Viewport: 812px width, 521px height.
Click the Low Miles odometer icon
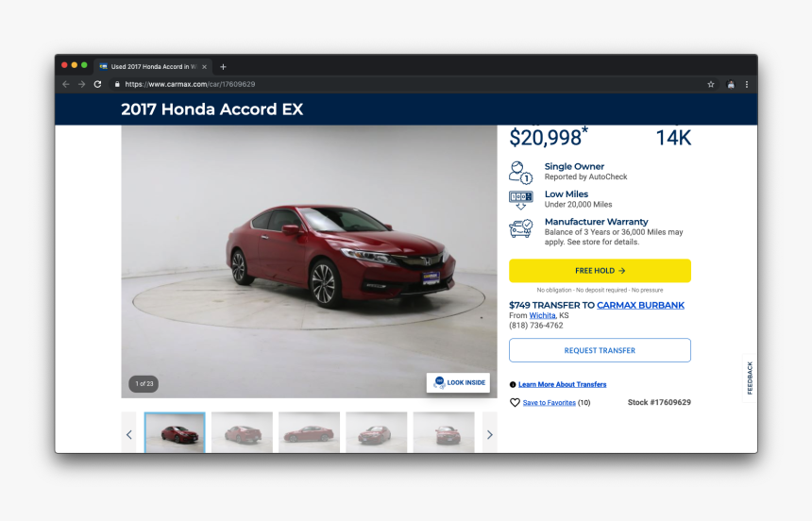tap(520, 200)
